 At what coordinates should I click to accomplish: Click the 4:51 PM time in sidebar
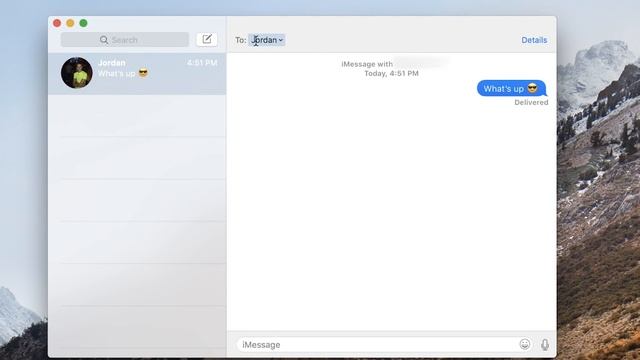(x=202, y=63)
